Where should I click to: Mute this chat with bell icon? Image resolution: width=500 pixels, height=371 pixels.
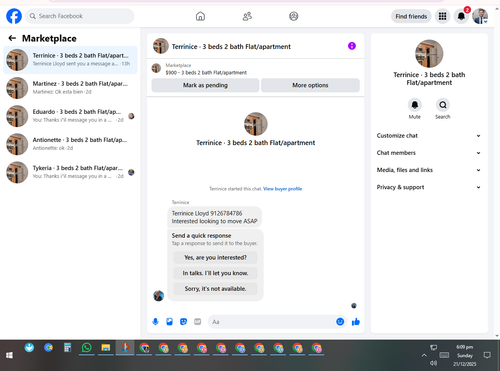click(x=415, y=105)
